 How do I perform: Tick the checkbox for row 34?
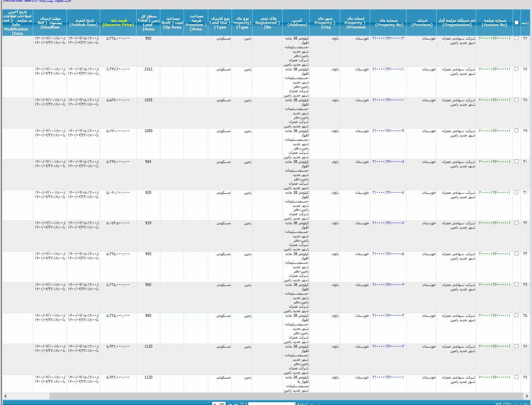pos(516,285)
